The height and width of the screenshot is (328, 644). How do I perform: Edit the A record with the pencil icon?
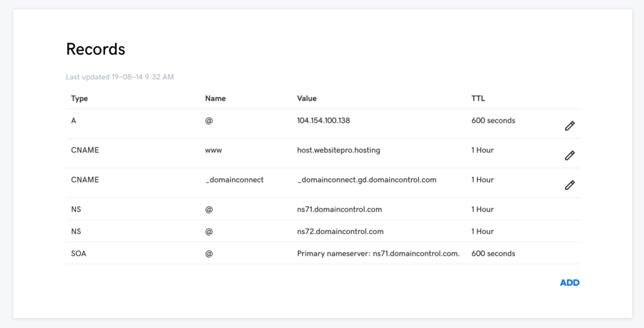[569, 126]
